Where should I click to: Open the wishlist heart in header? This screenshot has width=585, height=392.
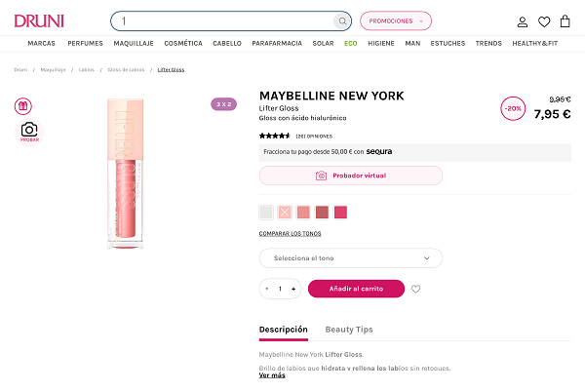click(546, 21)
